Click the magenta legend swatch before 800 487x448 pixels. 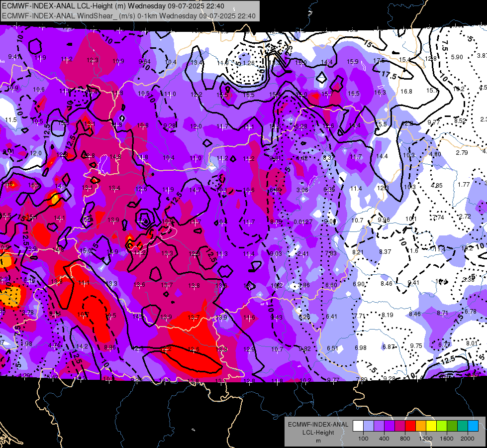point(400,426)
